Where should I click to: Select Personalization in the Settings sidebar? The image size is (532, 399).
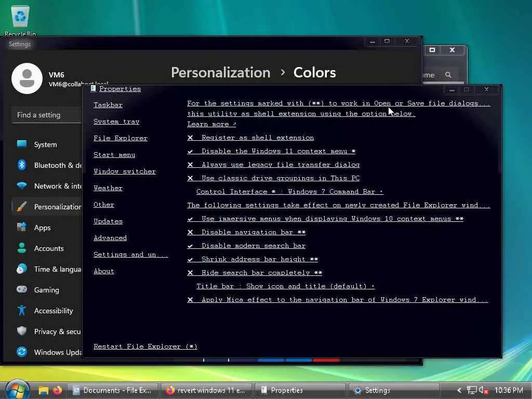coord(46,207)
